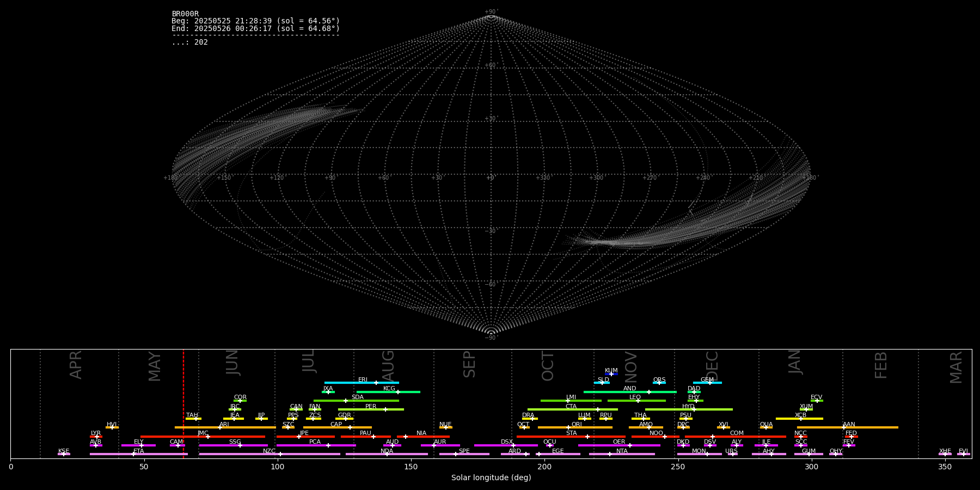Select the KSE shower label
This screenshot has height=490, width=980.
(x=64, y=451)
